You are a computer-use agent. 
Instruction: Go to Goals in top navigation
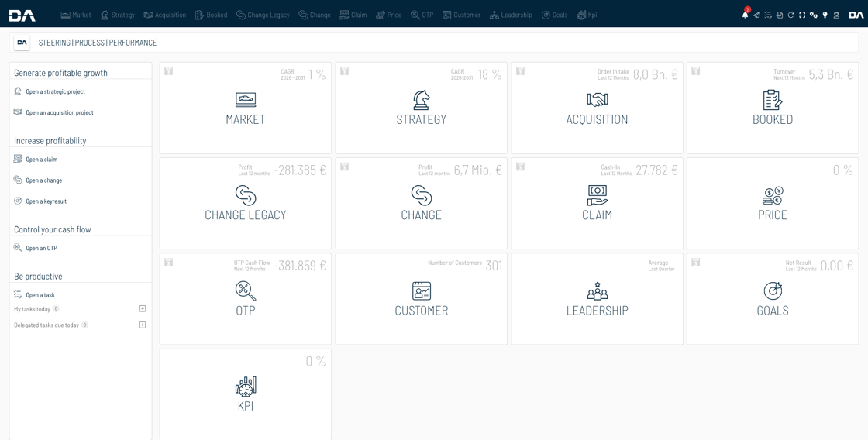pyautogui.click(x=554, y=15)
